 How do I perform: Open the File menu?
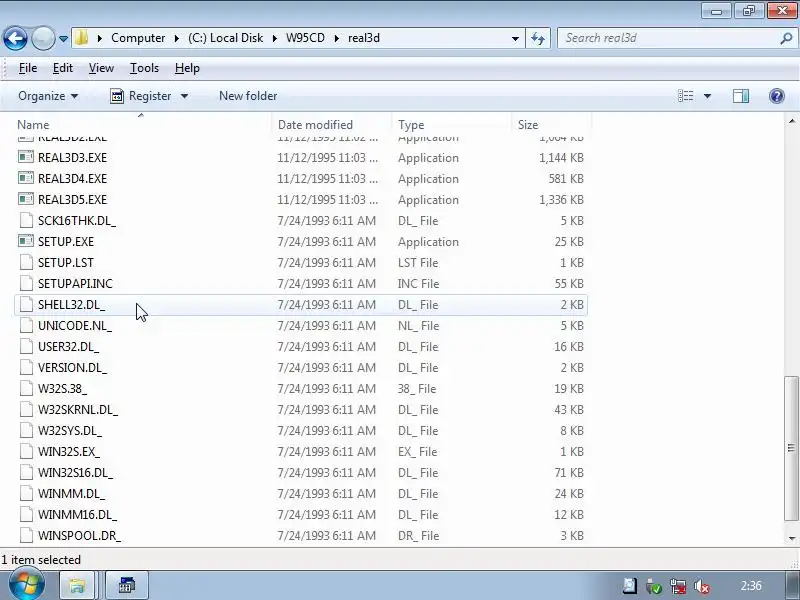pyautogui.click(x=28, y=68)
